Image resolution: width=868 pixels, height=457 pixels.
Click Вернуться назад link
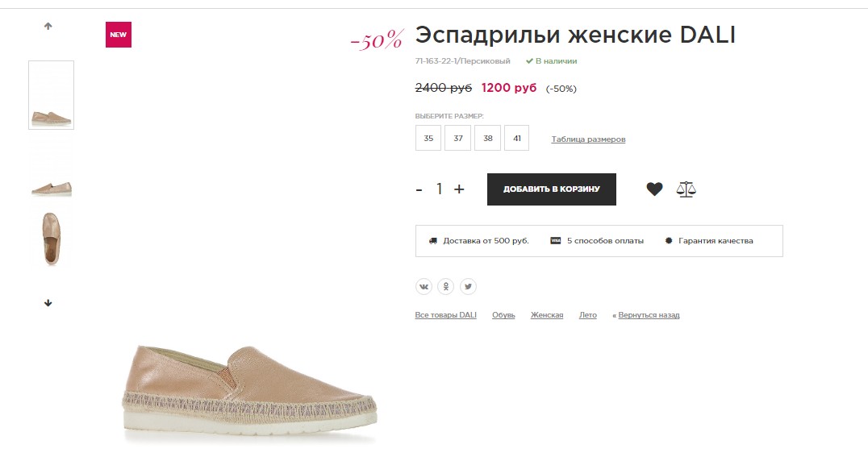649,315
